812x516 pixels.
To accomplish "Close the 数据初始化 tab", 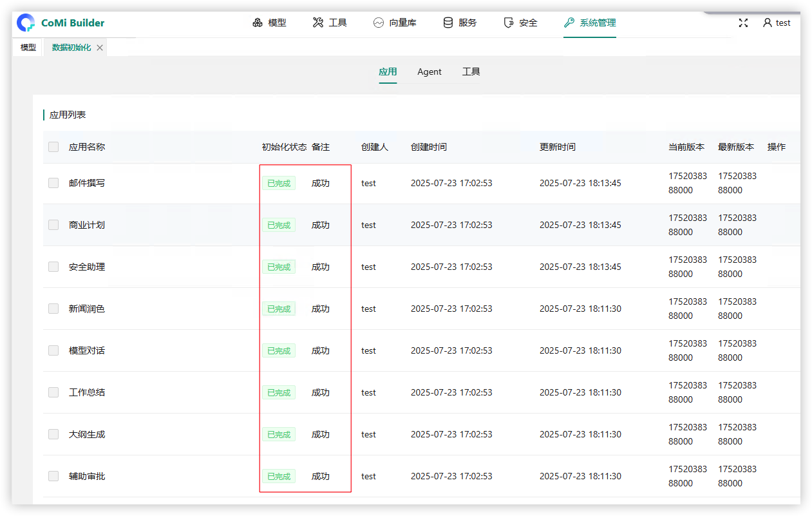I will [100, 48].
